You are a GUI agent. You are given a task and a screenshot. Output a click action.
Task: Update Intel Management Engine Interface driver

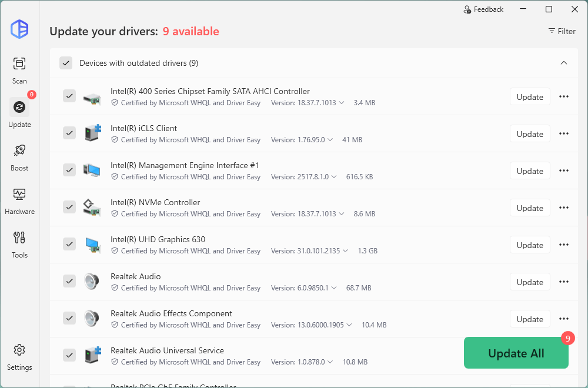[529, 171]
